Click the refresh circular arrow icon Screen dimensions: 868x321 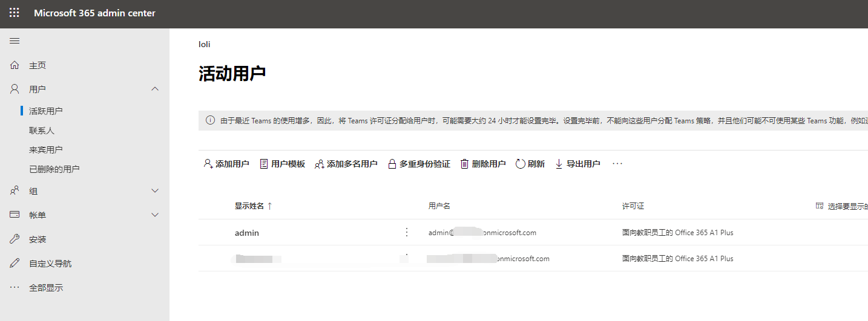pos(520,164)
